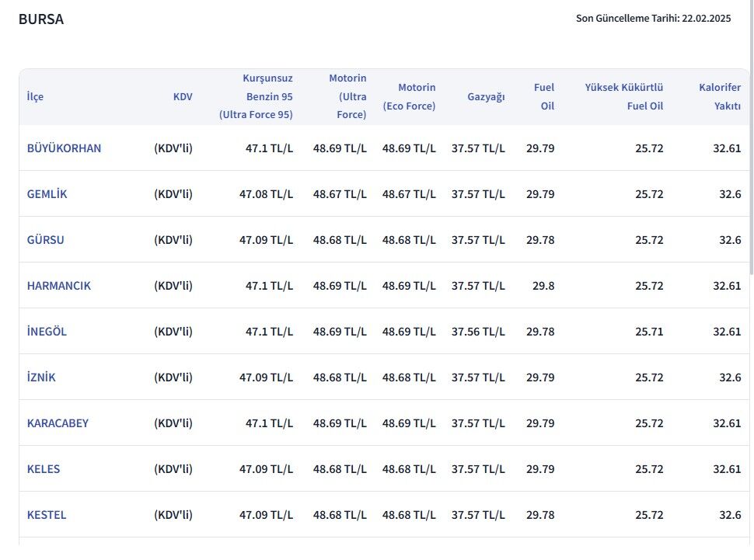Sort the Gazyağı column
754x560 pixels.
tap(486, 96)
